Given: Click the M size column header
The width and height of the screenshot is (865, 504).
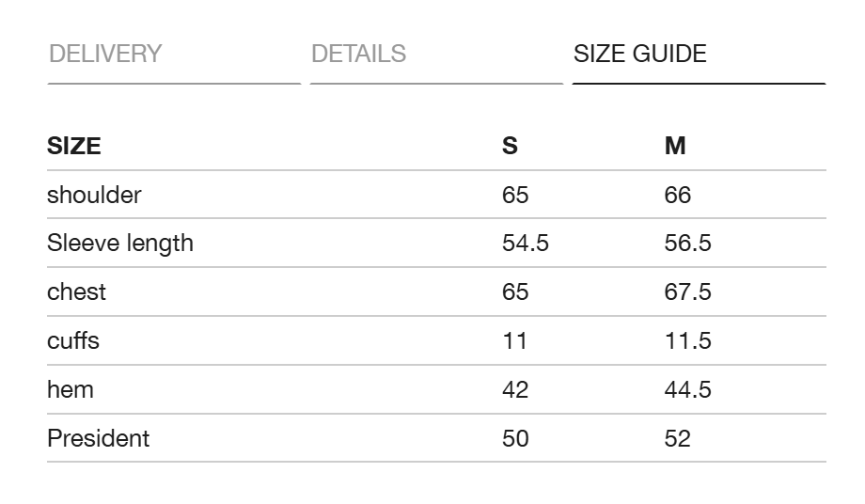Looking at the screenshot, I should click(x=675, y=146).
